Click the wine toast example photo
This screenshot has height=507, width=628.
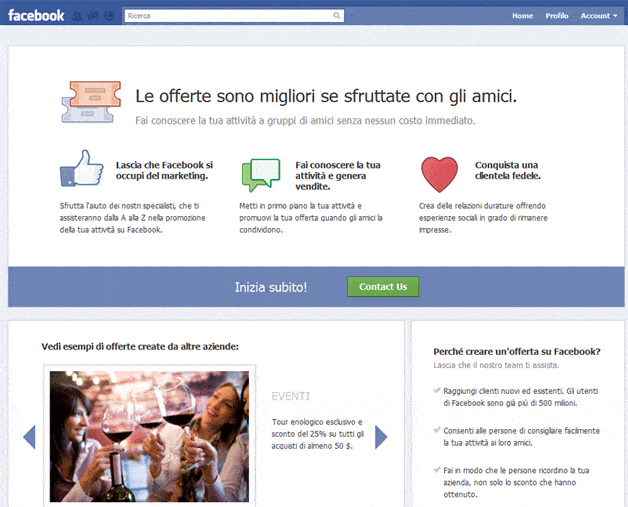(149, 436)
